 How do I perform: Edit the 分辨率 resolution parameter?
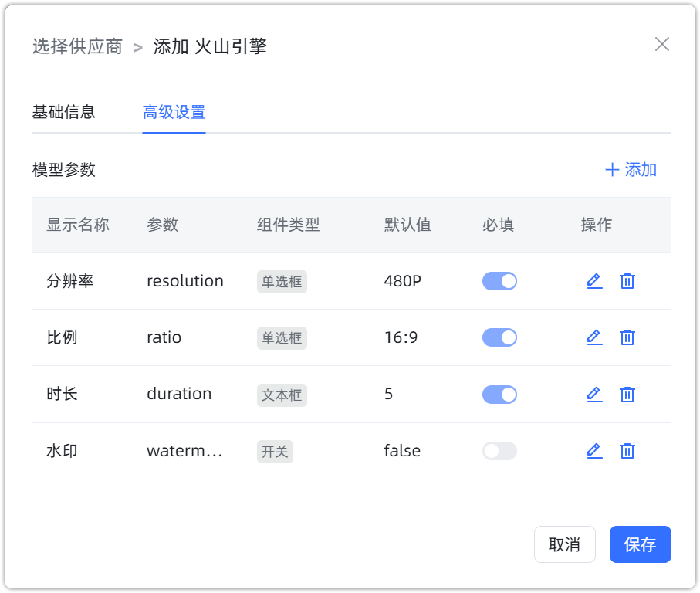click(594, 281)
